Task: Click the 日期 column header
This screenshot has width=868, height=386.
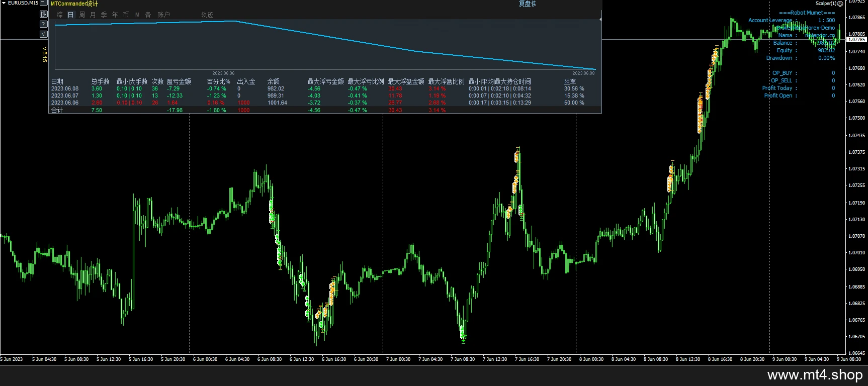Action: point(57,81)
